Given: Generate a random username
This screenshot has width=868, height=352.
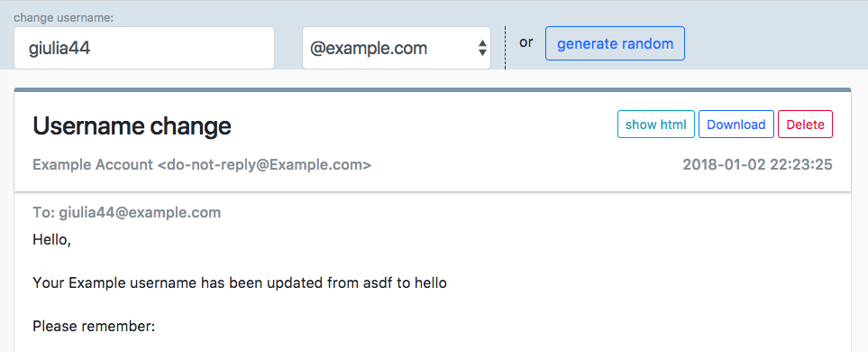Looking at the screenshot, I should coord(615,43).
